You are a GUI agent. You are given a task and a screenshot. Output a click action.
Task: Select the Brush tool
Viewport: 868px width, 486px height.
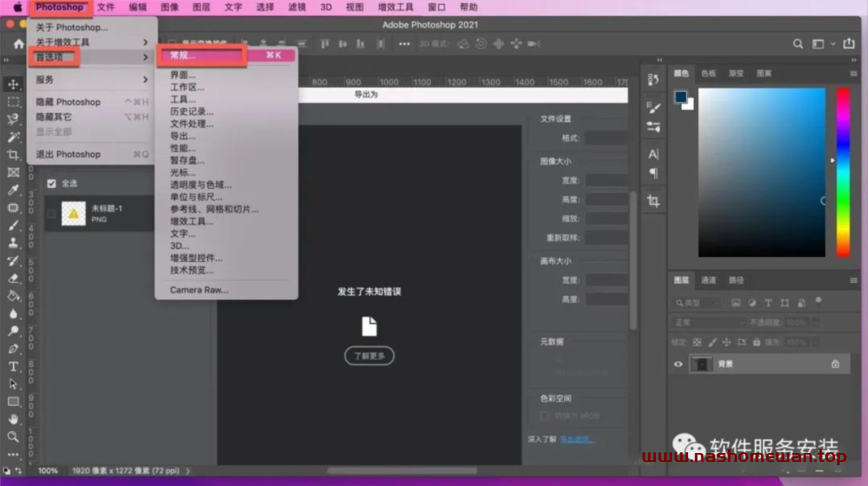pos(14,225)
